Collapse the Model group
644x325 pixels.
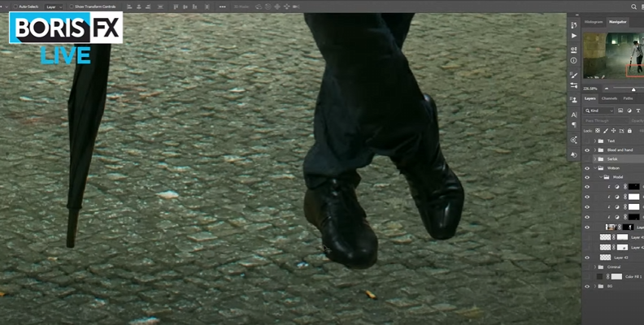[601, 177]
